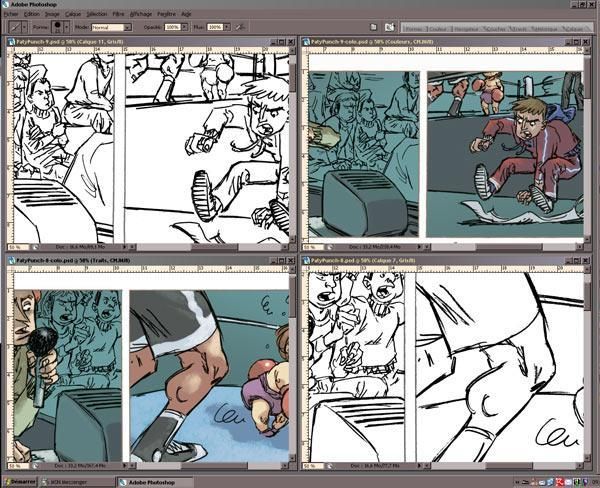
Task: Toggle the airbrush option in options bar
Action: [240, 27]
